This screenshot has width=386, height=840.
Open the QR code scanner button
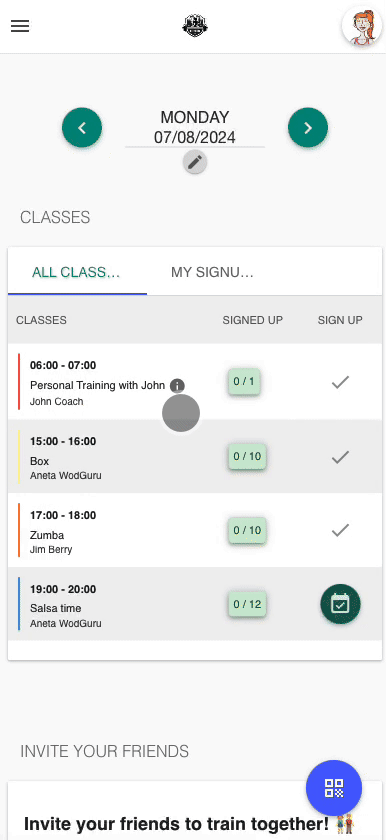(334, 788)
